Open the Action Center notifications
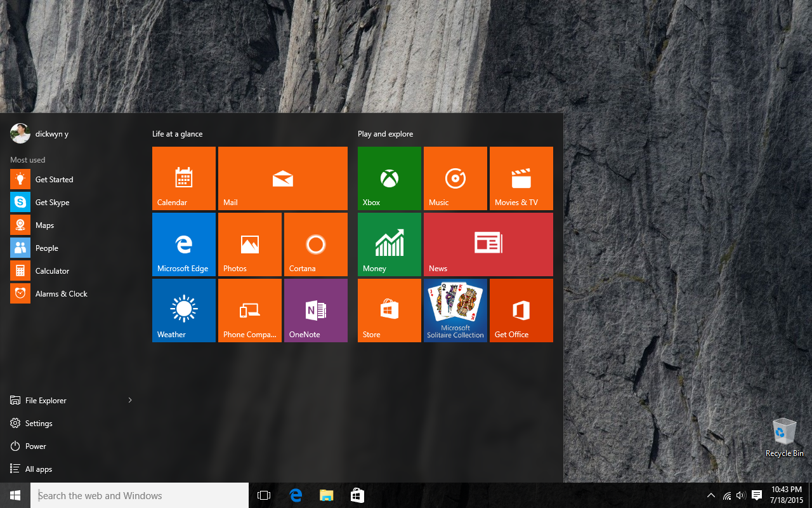 pyautogui.click(x=757, y=495)
